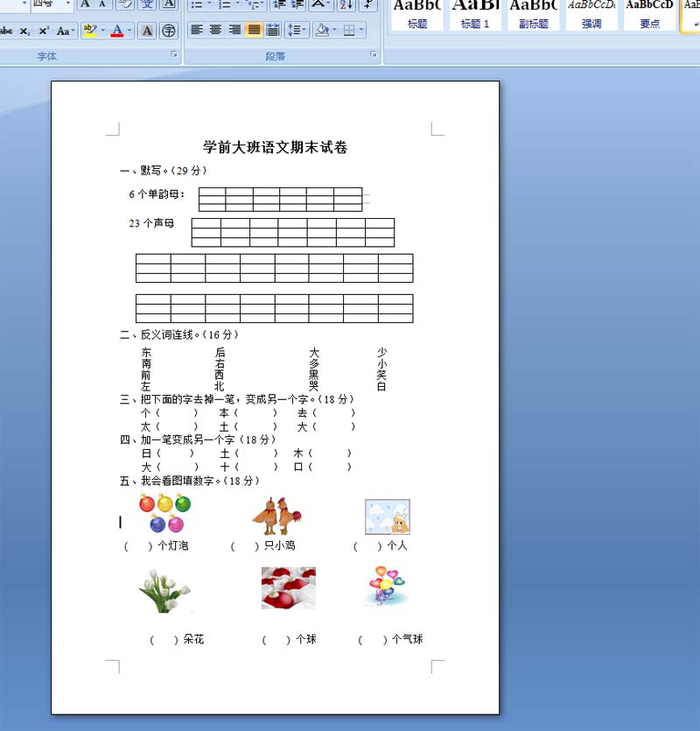Open the font size dropdown showing 四号
This screenshot has height=731, width=700.
[x=68, y=4]
